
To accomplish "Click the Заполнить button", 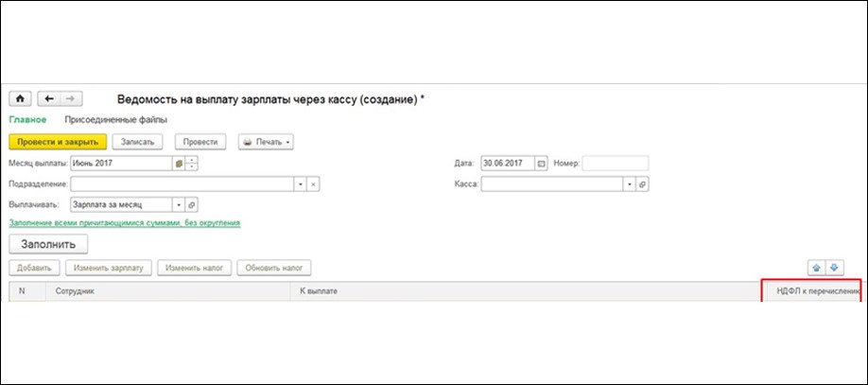I will click(x=48, y=244).
